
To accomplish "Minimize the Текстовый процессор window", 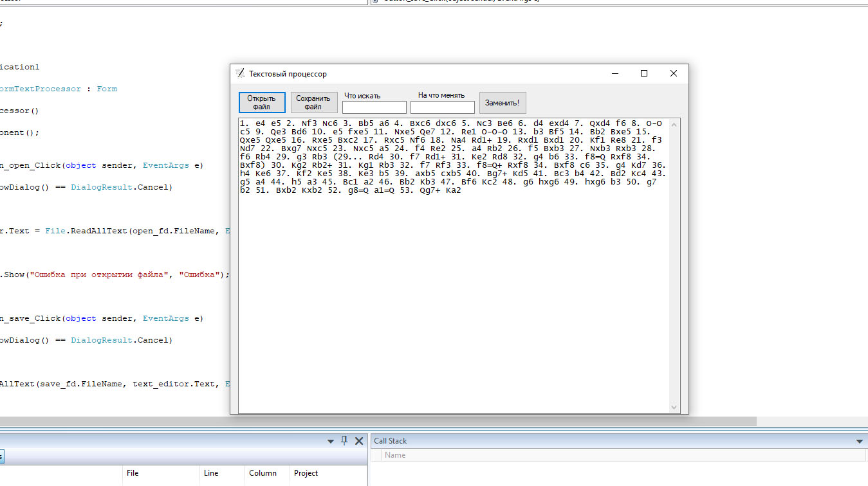I will tap(614, 73).
